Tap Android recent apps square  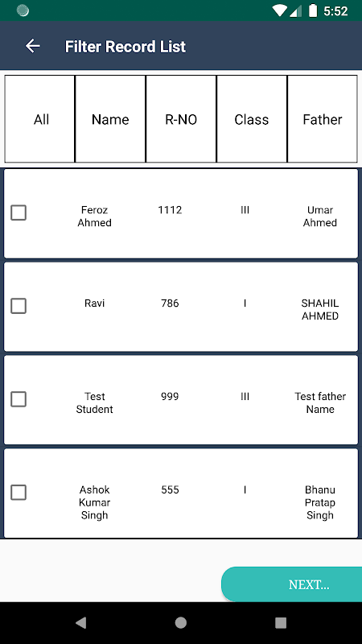tap(281, 622)
